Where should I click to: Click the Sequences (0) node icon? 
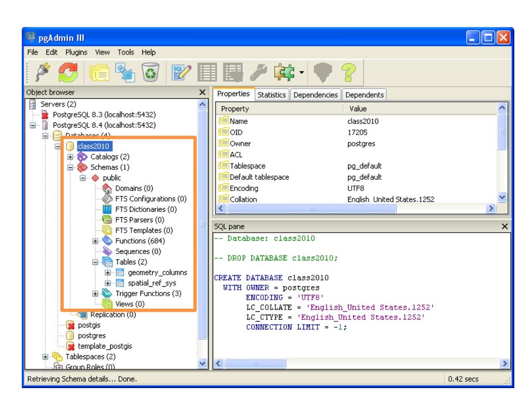point(107,251)
